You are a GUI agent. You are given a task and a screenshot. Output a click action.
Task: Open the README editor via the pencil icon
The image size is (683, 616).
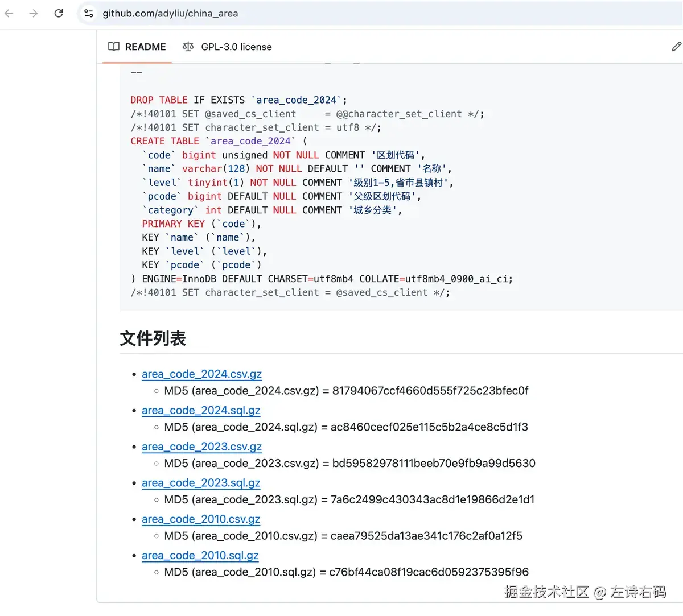click(676, 46)
